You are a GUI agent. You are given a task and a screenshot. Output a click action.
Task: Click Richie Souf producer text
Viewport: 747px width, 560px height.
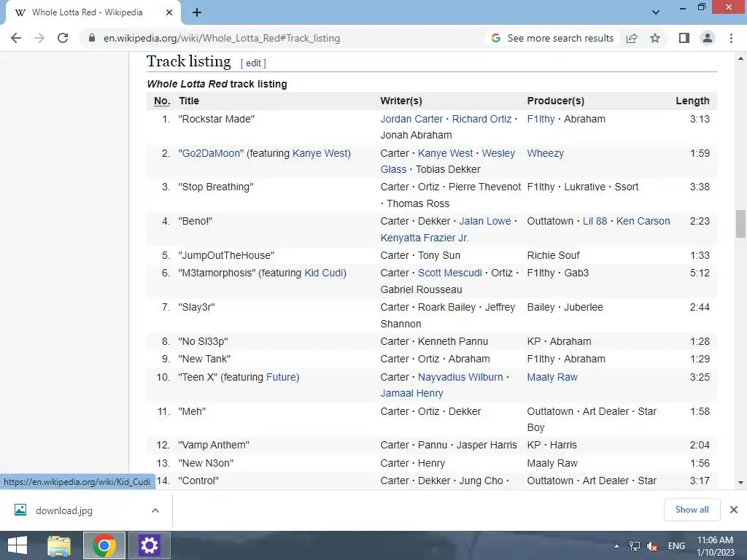[553, 255]
